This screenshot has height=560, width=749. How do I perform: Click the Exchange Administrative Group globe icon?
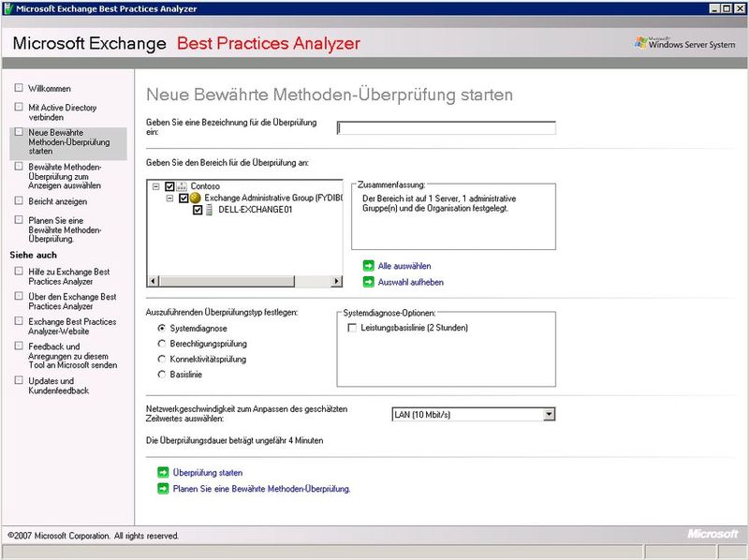point(194,197)
